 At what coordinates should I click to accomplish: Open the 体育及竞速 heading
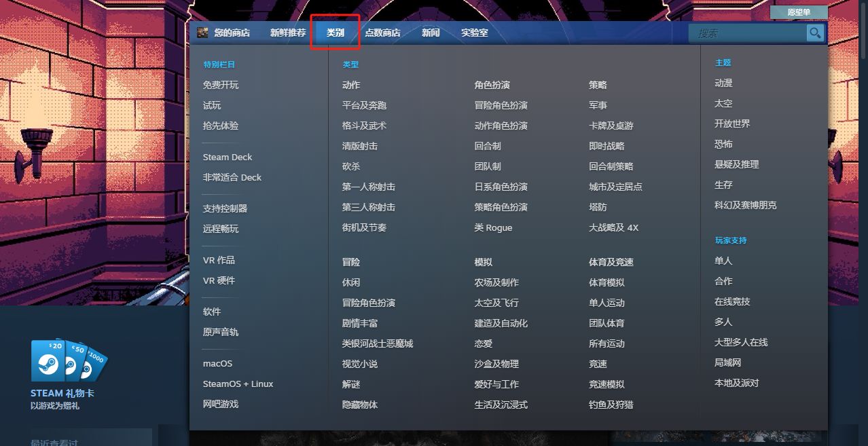coord(611,262)
